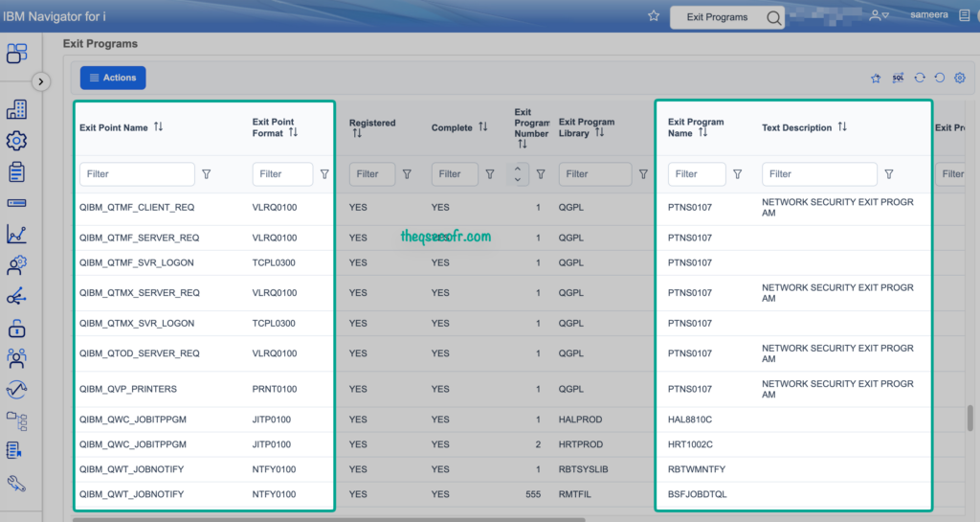Open filter funnel for Exit Point Name
This screenshot has height=522, width=980.
[207, 174]
